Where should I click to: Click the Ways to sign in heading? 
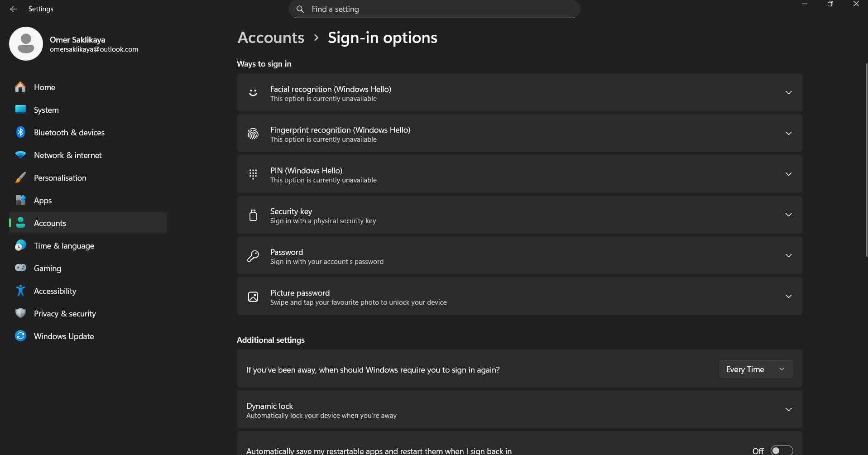264,64
